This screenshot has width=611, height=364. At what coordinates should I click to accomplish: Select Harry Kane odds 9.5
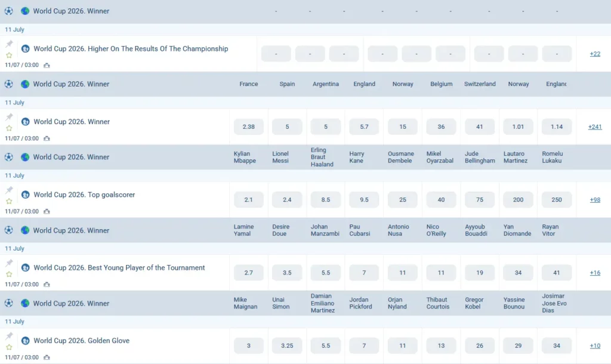[364, 199]
